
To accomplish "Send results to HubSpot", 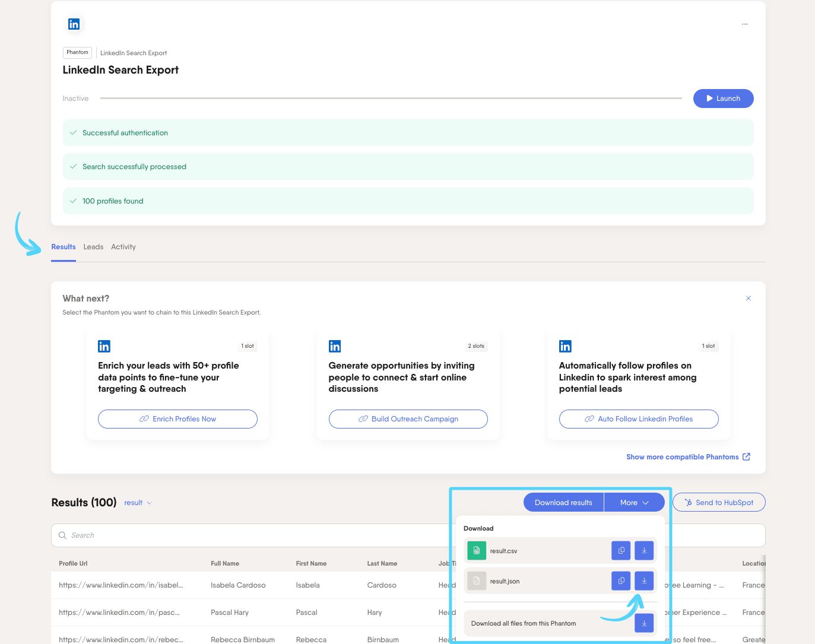I will pyautogui.click(x=719, y=503).
